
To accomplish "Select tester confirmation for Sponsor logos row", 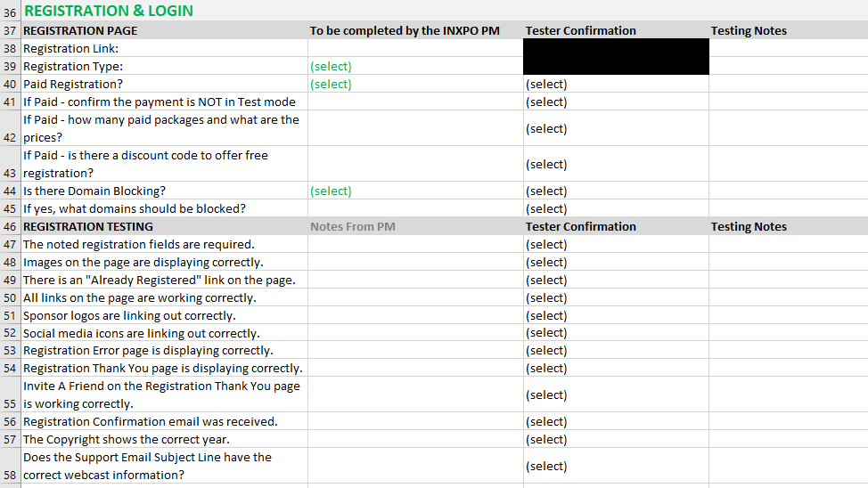I will (x=546, y=316).
